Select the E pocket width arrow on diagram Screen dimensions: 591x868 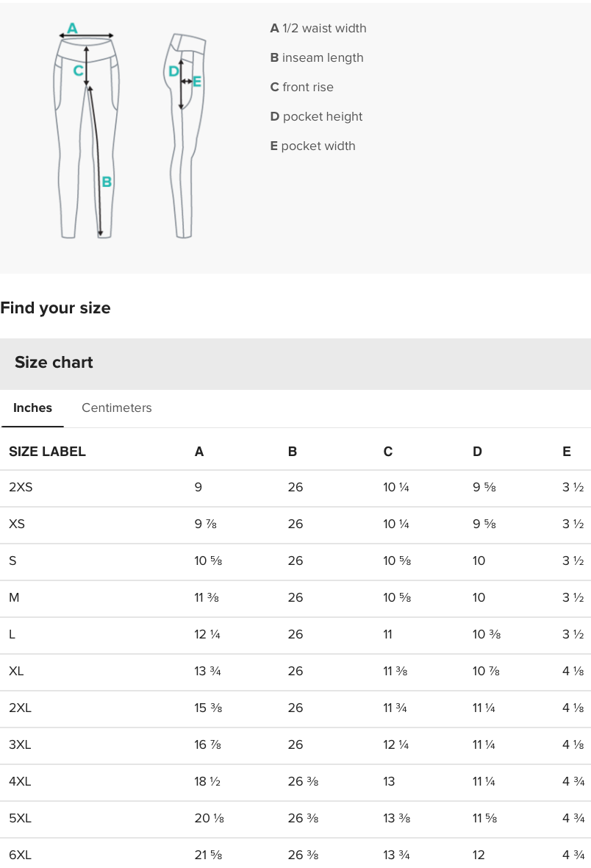pos(197,82)
